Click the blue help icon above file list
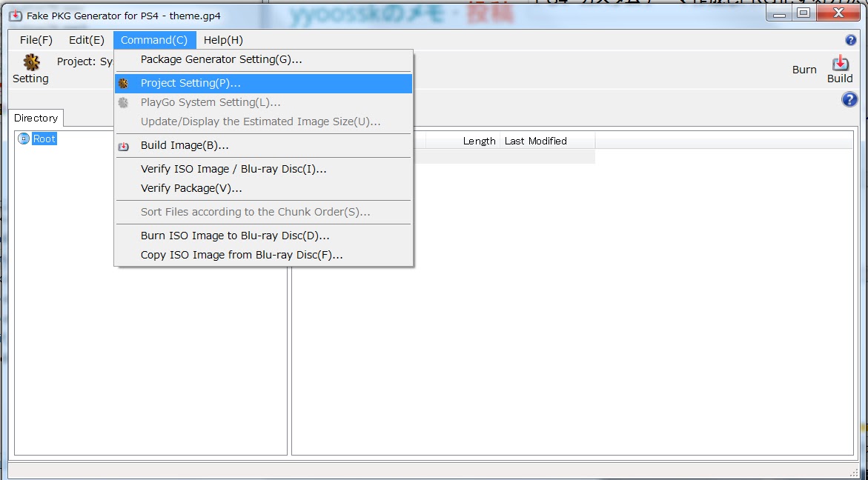 [849, 99]
